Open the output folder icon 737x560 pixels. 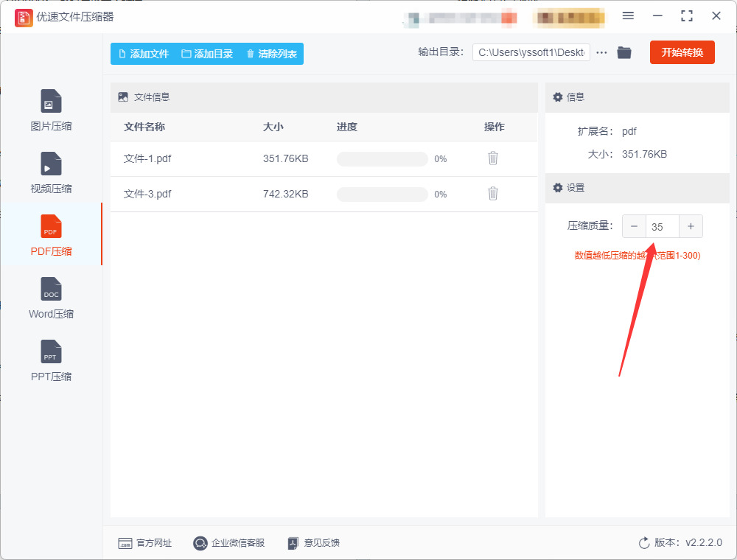(x=624, y=52)
